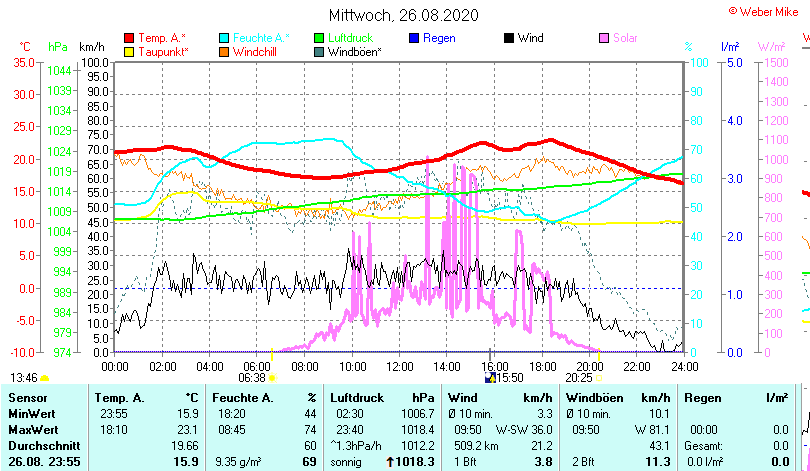Click the moon icon next to 15:50
The image size is (810, 471).
[490, 379]
